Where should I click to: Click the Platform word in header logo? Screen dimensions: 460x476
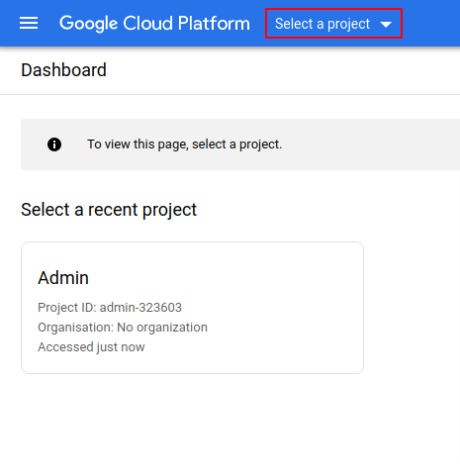coord(214,23)
